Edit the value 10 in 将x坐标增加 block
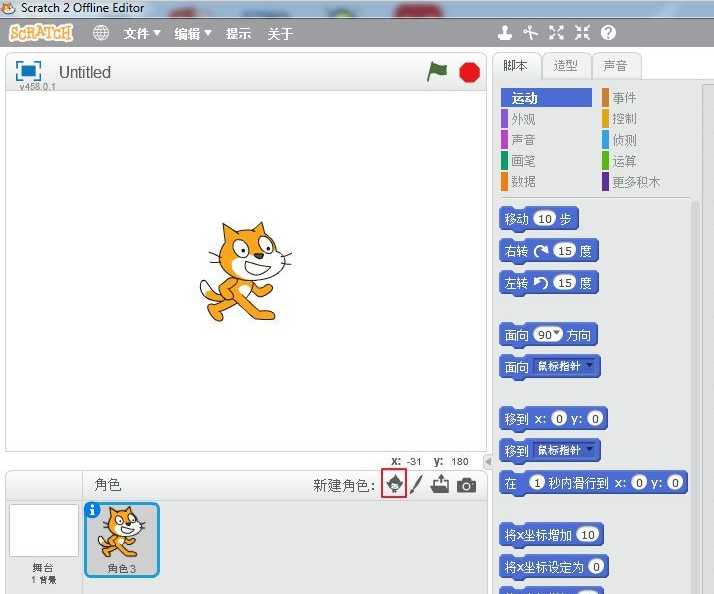The image size is (714, 594). point(588,534)
